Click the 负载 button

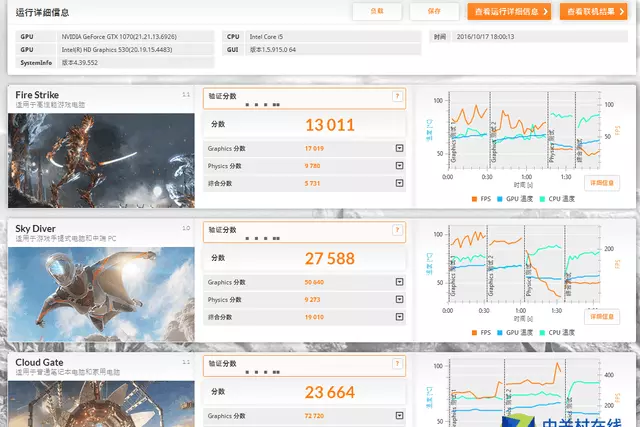point(377,11)
